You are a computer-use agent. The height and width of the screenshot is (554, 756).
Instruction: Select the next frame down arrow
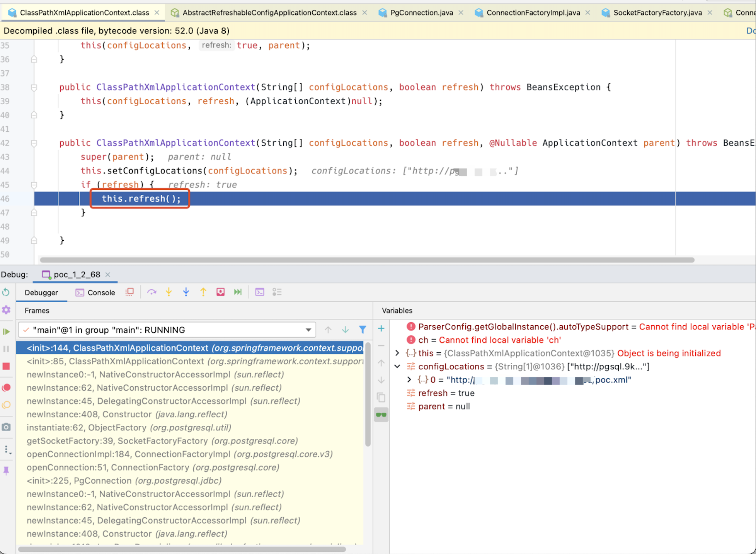click(345, 330)
